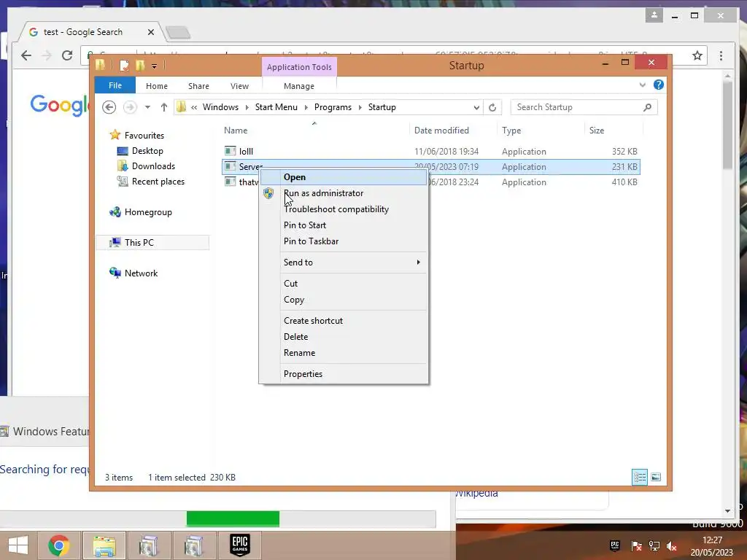Open Chrome from the taskbar

(x=59, y=545)
